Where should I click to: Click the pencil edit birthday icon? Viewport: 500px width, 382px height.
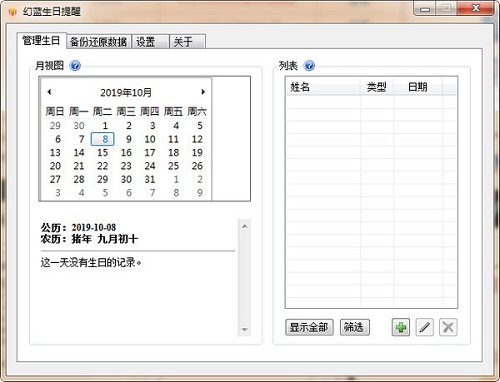[x=425, y=327]
